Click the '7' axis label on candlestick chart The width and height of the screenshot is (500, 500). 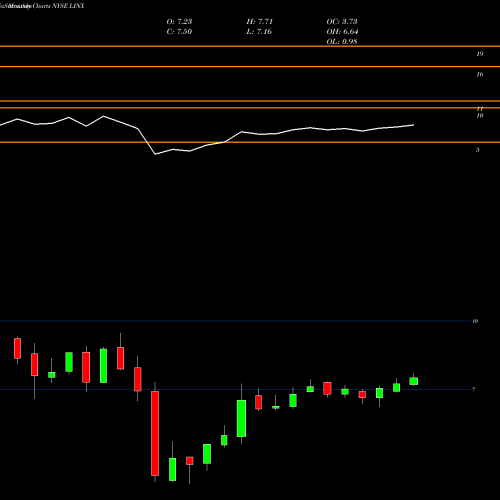[x=474, y=389]
